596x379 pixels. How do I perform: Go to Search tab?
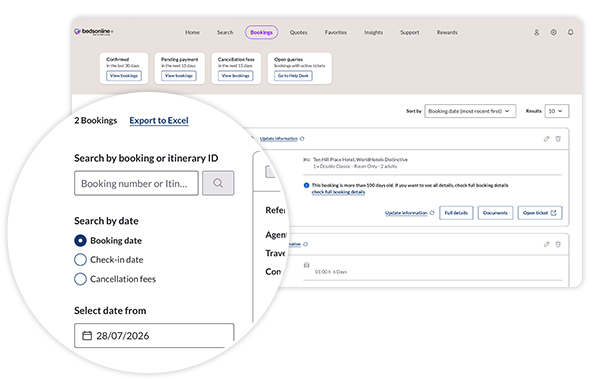(225, 32)
